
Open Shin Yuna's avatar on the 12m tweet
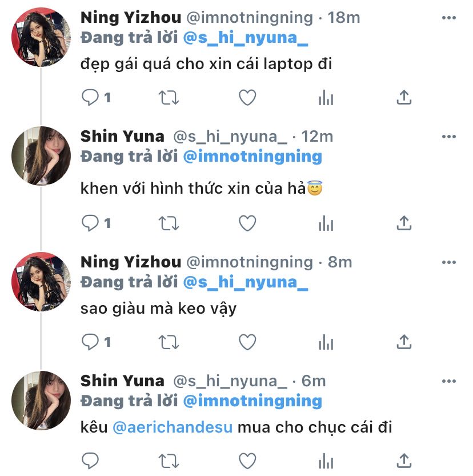tap(41, 157)
